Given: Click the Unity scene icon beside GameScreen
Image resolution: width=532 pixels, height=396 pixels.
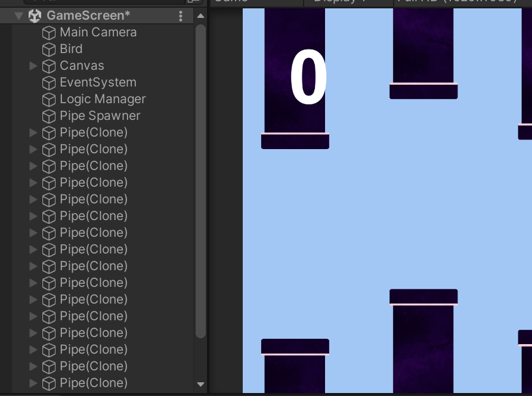Looking at the screenshot, I should click(35, 16).
